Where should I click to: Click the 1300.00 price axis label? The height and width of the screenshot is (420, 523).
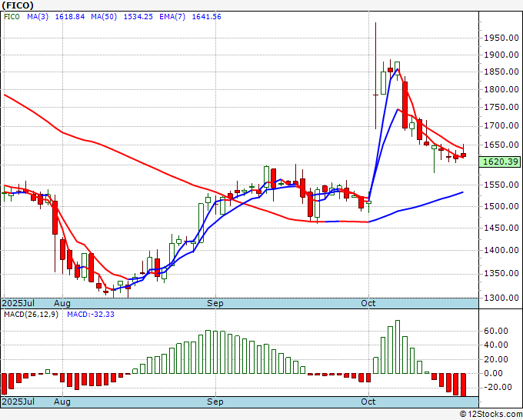[501, 298]
